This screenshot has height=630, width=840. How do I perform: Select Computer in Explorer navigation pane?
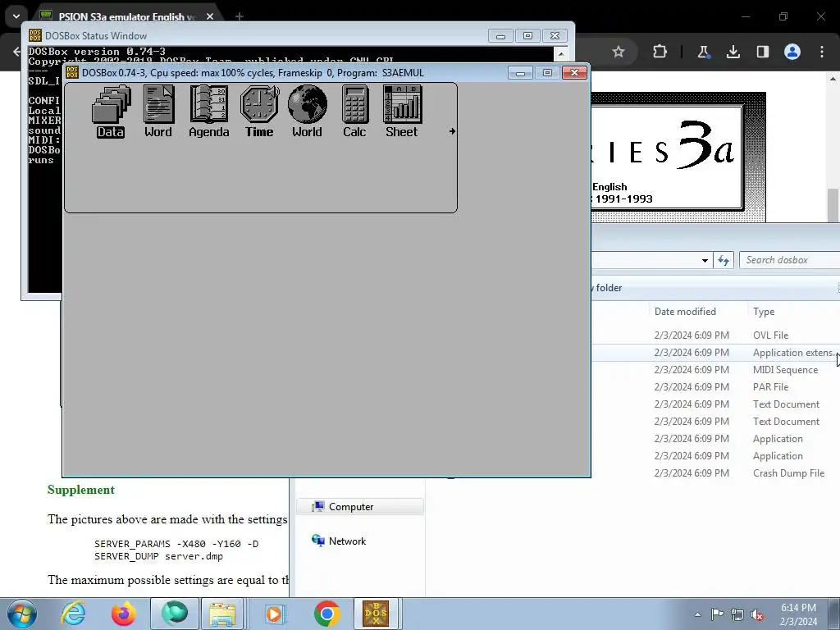point(359,507)
